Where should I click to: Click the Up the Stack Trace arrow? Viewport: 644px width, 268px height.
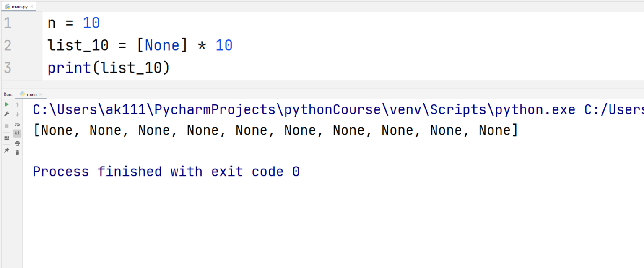pyautogui.click(x=17, y=104)
